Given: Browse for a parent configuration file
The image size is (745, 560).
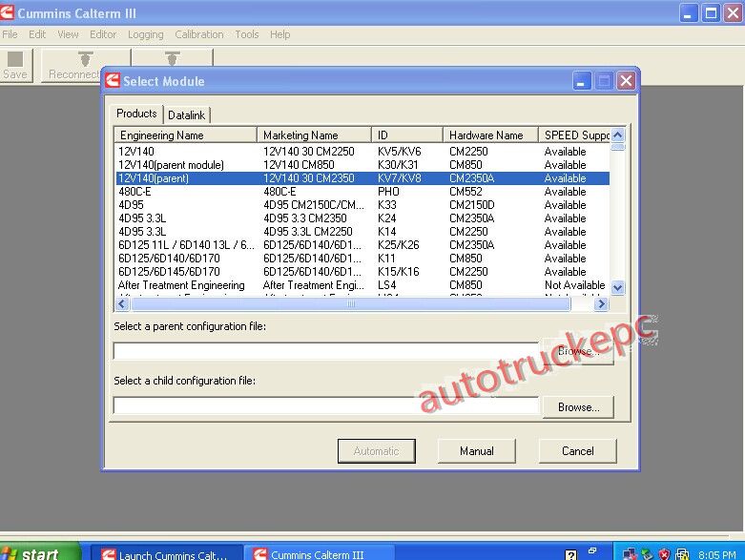Looking at the screenshot, I should [578, 351].
